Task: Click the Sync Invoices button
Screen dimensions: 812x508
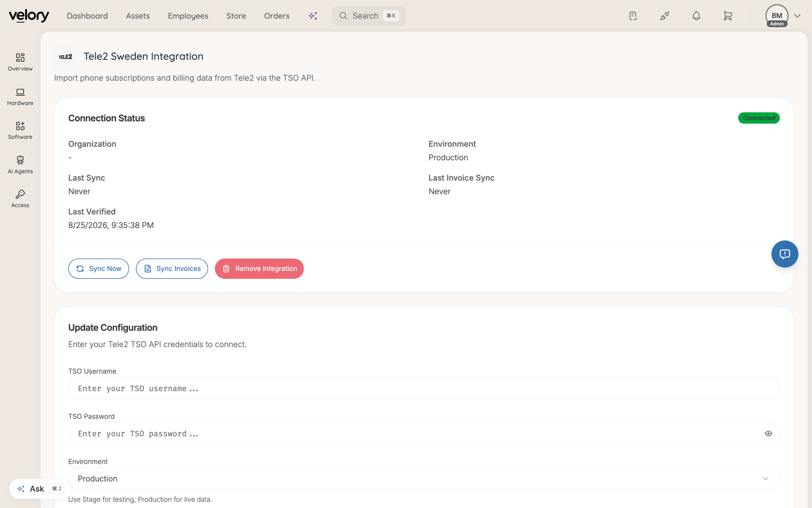Action: coord(172,269)
